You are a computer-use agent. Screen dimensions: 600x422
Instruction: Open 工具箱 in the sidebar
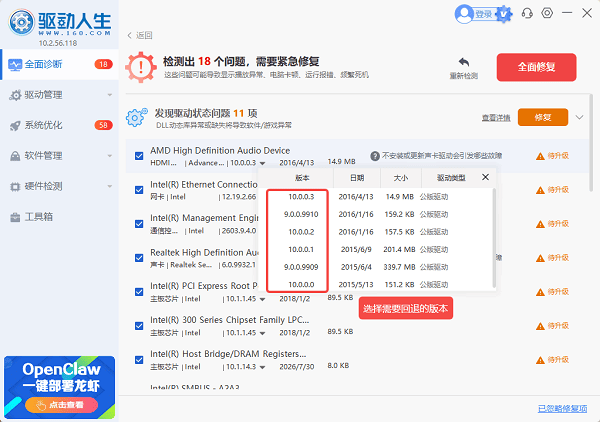[x=60, y=217]
